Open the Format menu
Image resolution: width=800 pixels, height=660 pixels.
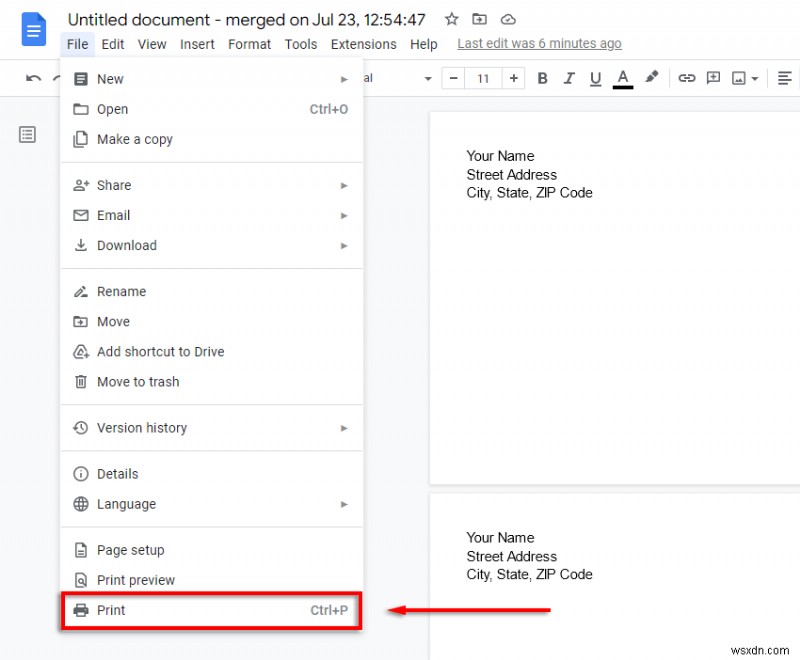click(x=249, y=44)
